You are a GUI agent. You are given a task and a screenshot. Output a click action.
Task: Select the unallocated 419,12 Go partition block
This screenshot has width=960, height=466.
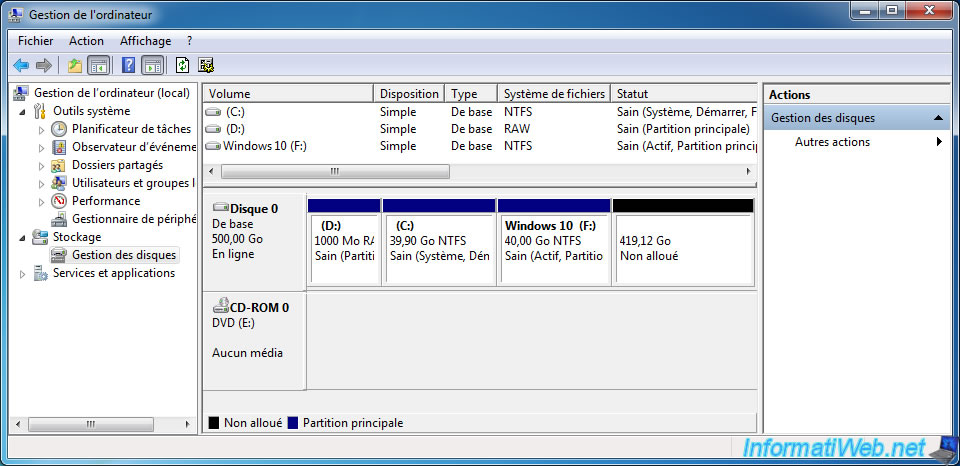[682, 248]
